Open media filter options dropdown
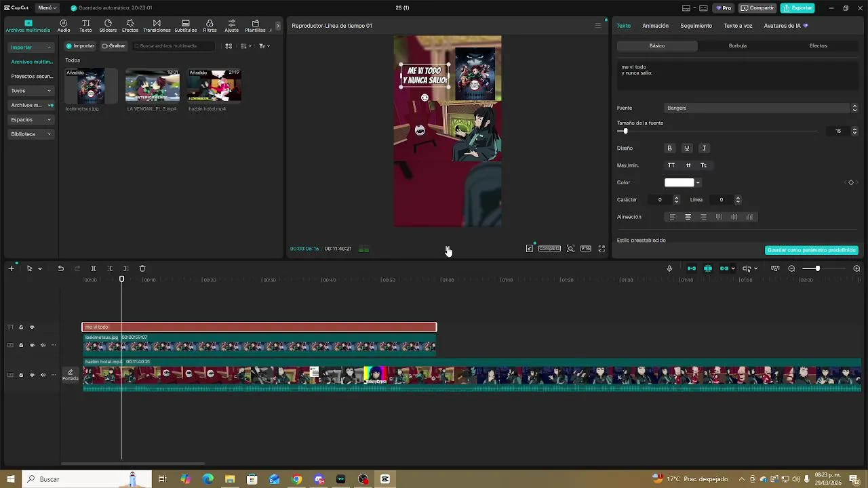Viewport: 868px width, 488px height. point(264,46)
